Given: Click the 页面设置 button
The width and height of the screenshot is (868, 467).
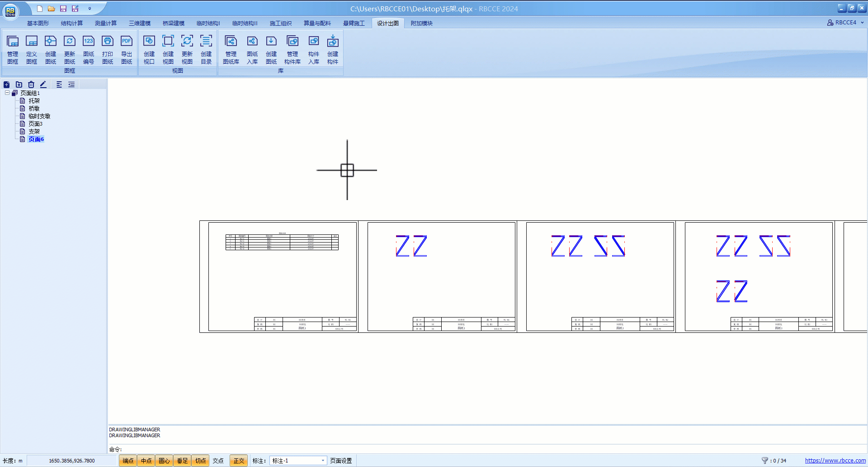Looking at the screenshot, I should [x=341, y=461].
